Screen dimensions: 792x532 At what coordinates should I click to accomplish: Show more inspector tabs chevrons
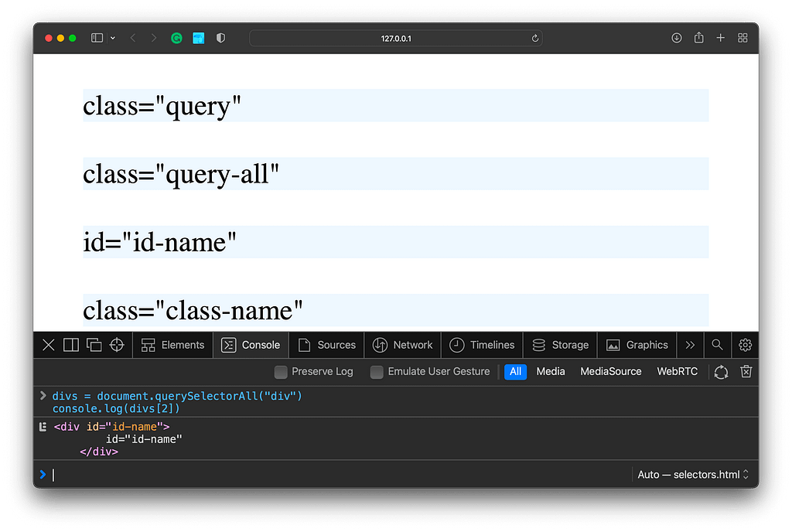(690, 345)
